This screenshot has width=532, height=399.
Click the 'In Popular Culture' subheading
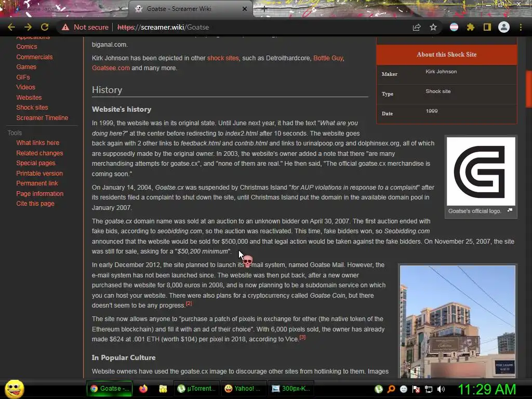coord(124,357)
